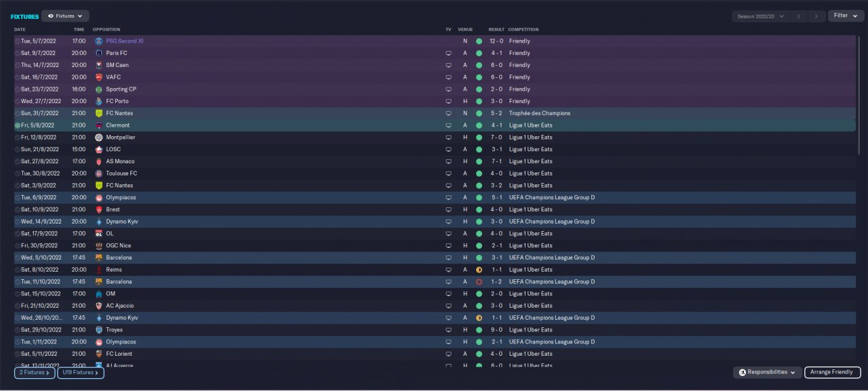Click the Montpellier club crest
Screen dimensions: 868x391
99,138
